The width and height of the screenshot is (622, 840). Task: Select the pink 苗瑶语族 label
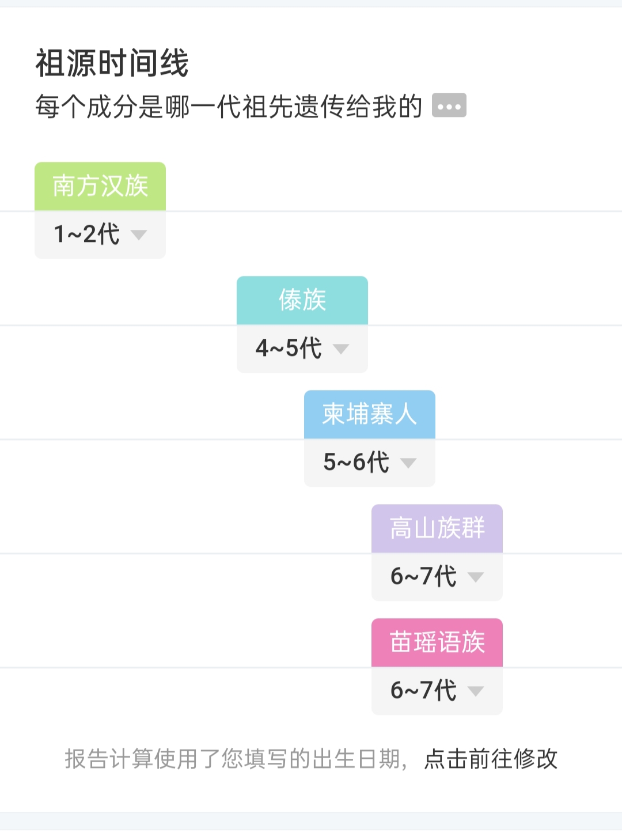click(x=437, y=642)
